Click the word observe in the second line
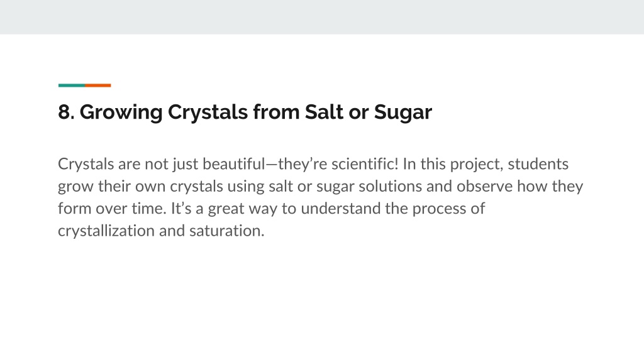The height and width of the screenshot is (362, 644). click(x=485, y=186)
